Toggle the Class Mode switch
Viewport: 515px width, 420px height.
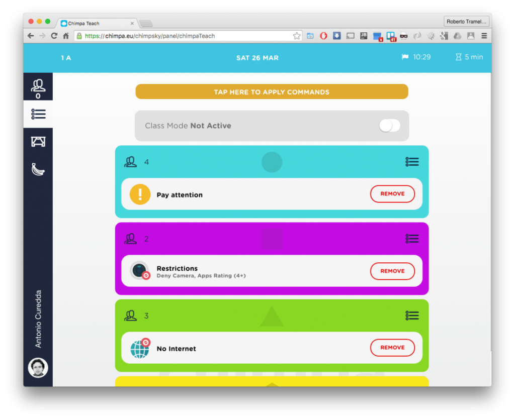390,126
